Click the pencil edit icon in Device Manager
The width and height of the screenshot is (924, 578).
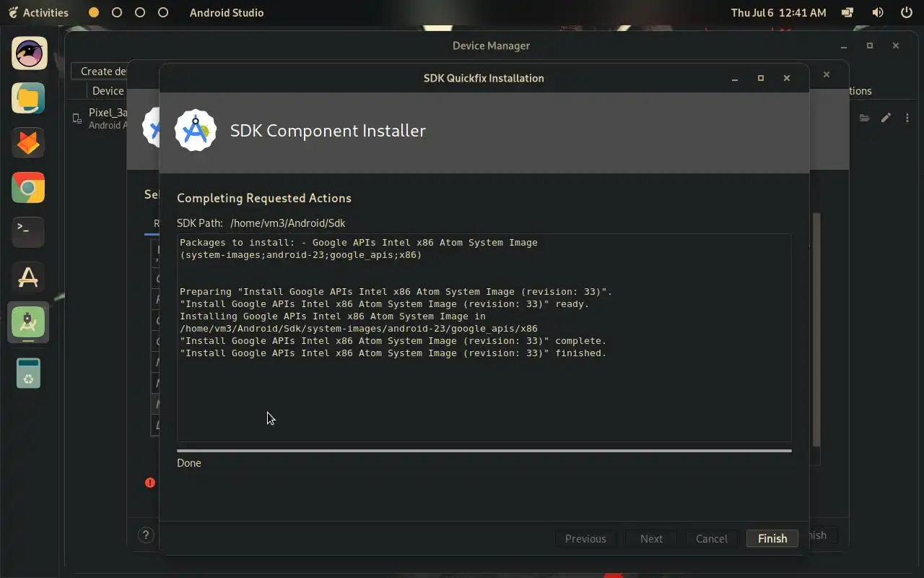(x=886, y=118)
